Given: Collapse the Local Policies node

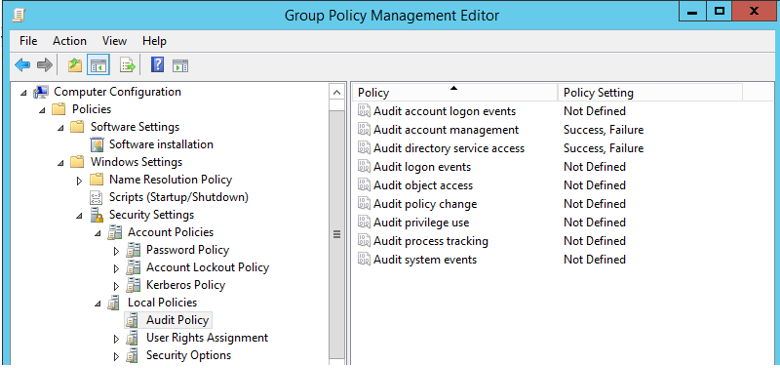Looking at the screenshot, I should click(98, 303).
